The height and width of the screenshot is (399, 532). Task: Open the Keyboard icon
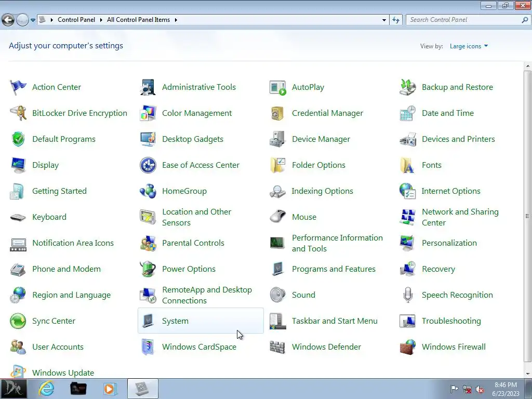click(18, 217)
